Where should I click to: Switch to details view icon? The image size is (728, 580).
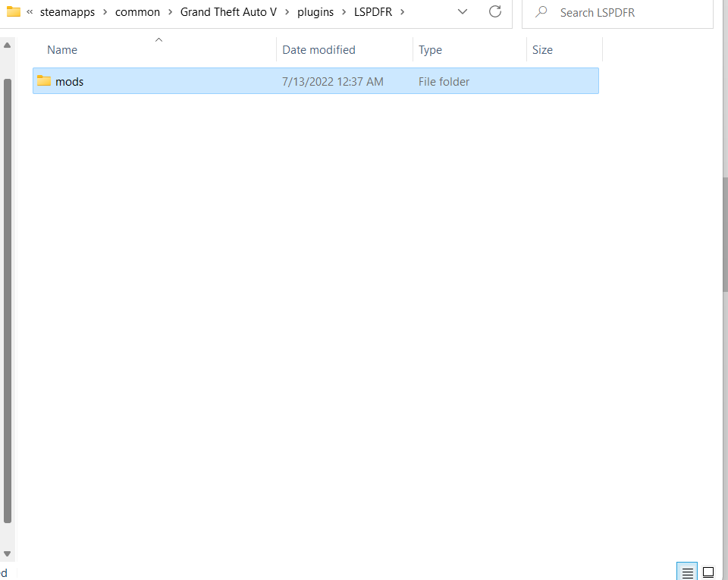(x=687, y=572)
